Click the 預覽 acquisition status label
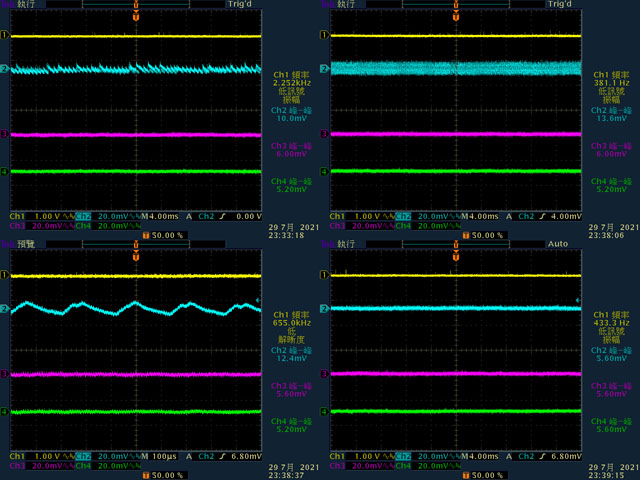The image size is (640, 480). (26, 244)
